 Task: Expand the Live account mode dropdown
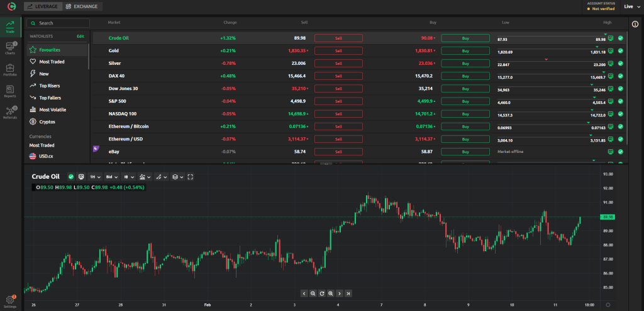click(x=631, y=7)
